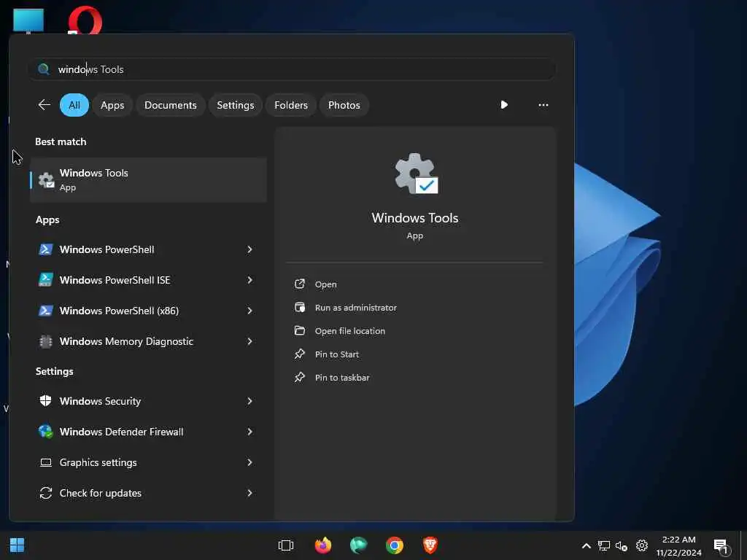Viewport: 747px width, 560px height.
Task: Expand Check for updates options chevron
Action: pyautogui.click(x=249, y=493)
